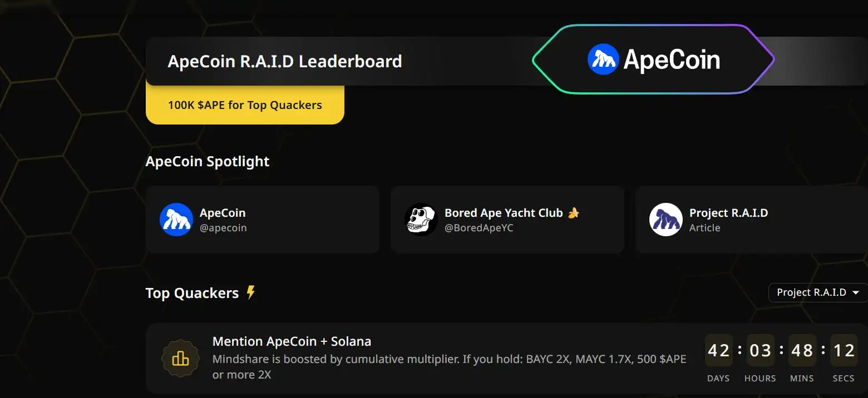868x398 pixels.
Task: Click the Bored Ape skull avatar
Action: pyautogui.click(x=421, y=220)
